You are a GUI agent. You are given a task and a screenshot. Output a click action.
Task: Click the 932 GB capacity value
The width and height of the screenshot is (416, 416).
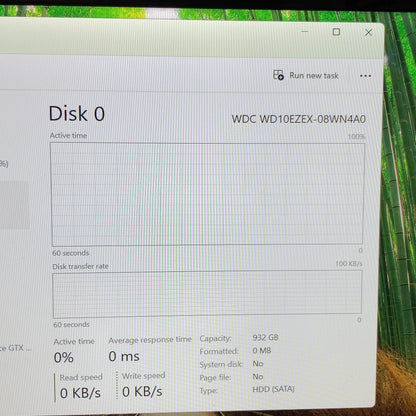265,337
